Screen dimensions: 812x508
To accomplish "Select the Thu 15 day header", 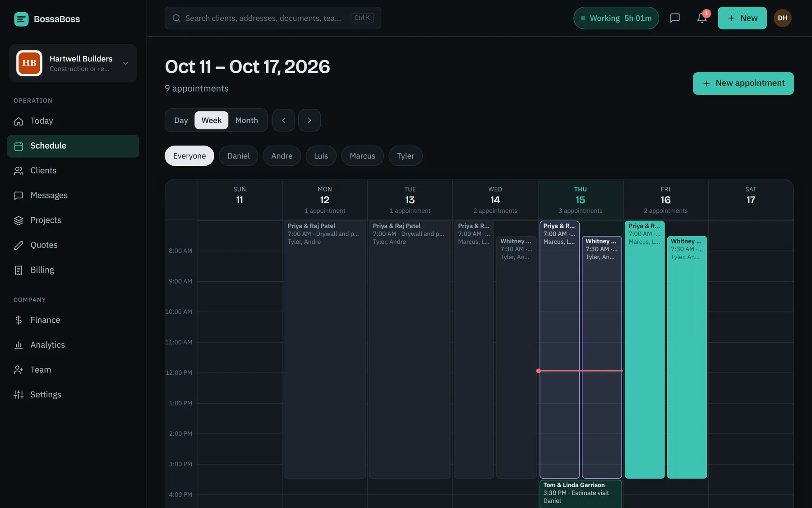I will click(581, 200).
